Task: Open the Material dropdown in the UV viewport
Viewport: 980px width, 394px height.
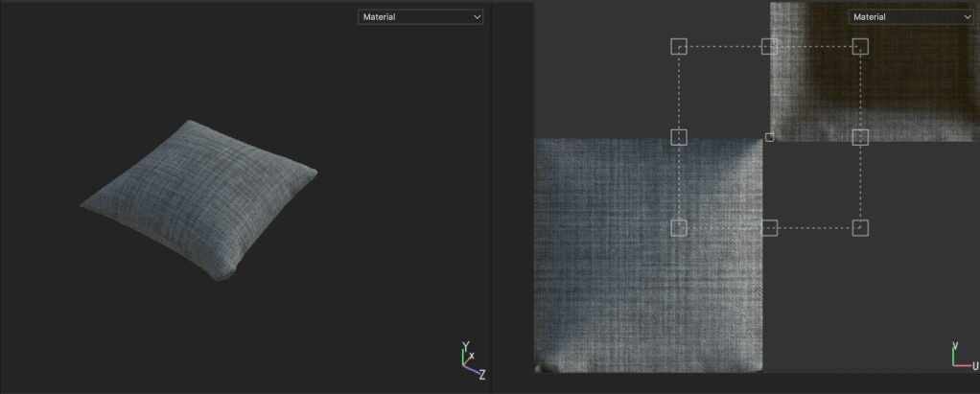Action: tap(910, 17)
